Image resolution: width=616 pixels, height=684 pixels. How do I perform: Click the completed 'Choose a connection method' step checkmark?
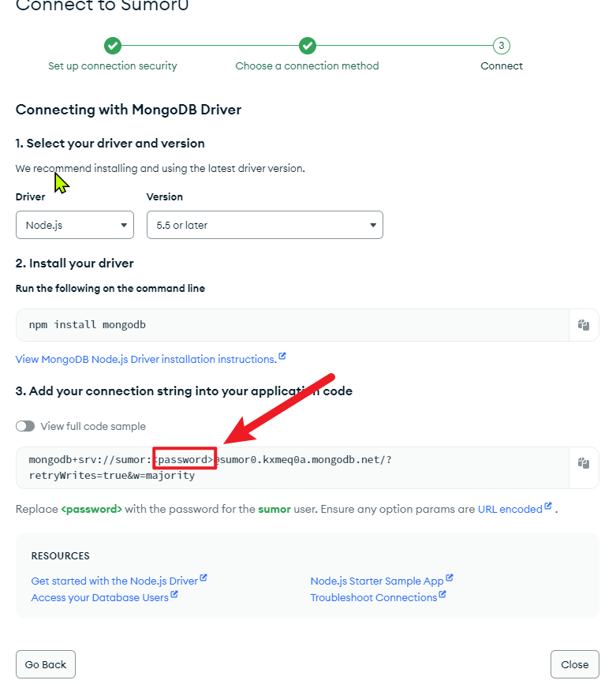click(308, 46)
